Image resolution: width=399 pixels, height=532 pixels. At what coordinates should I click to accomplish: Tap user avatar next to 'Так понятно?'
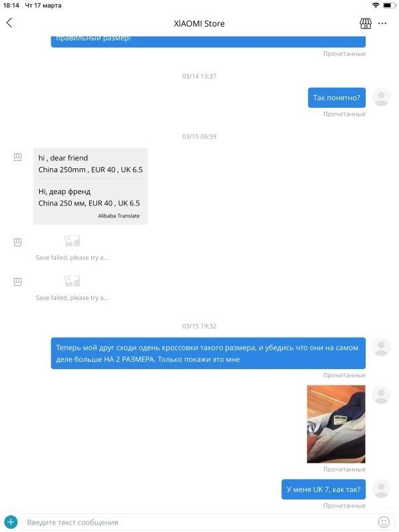click(x=381, y=97)
